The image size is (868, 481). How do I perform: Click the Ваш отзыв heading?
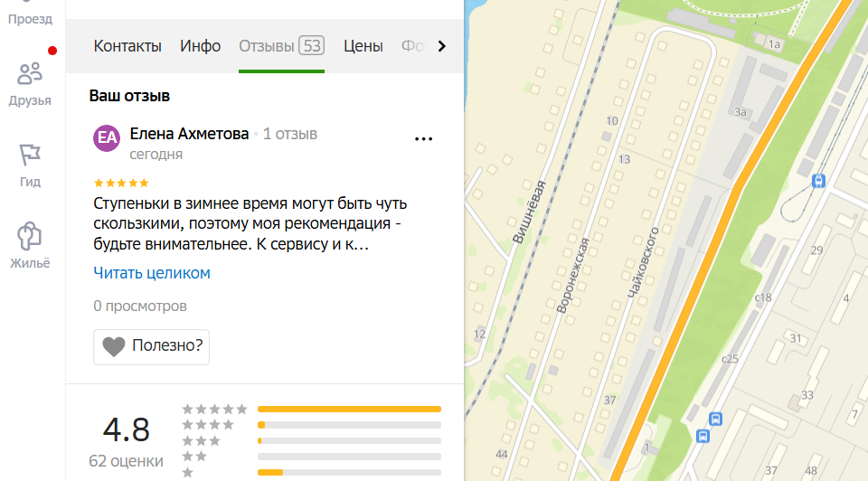(x=129, y=96)
